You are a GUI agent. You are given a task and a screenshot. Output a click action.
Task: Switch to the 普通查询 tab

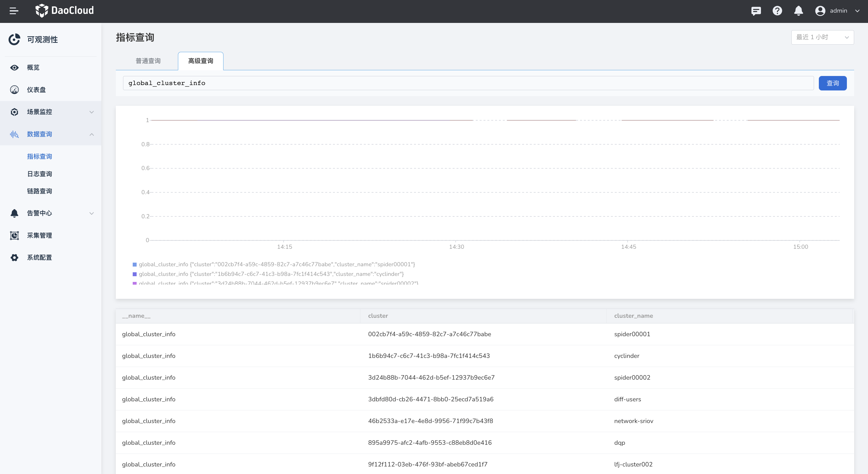(x=148, y=61)
